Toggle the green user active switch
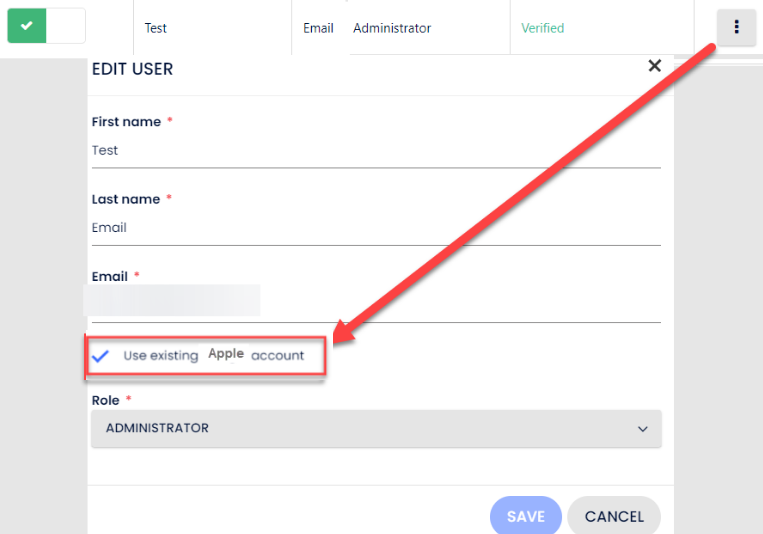This screenshot has height=534, width=763. click(x=46, y=26)
